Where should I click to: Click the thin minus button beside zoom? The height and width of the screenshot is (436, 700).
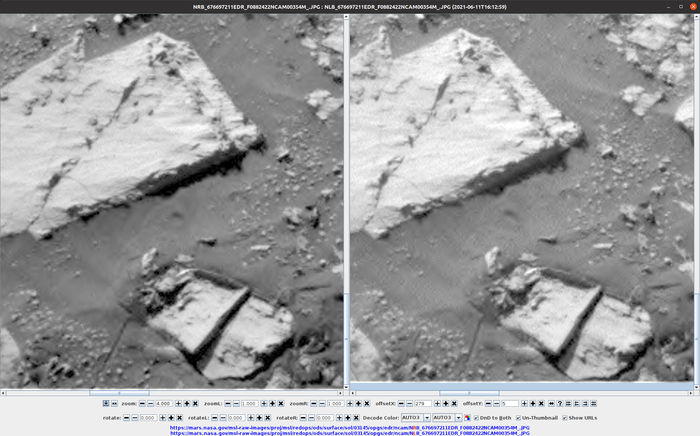click(x=150, y=403)
